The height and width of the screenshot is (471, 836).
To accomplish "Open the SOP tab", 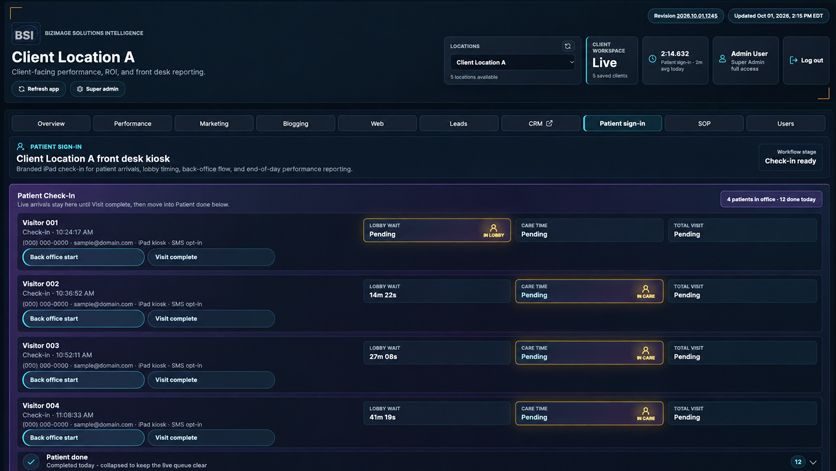I will pos(704,123).
